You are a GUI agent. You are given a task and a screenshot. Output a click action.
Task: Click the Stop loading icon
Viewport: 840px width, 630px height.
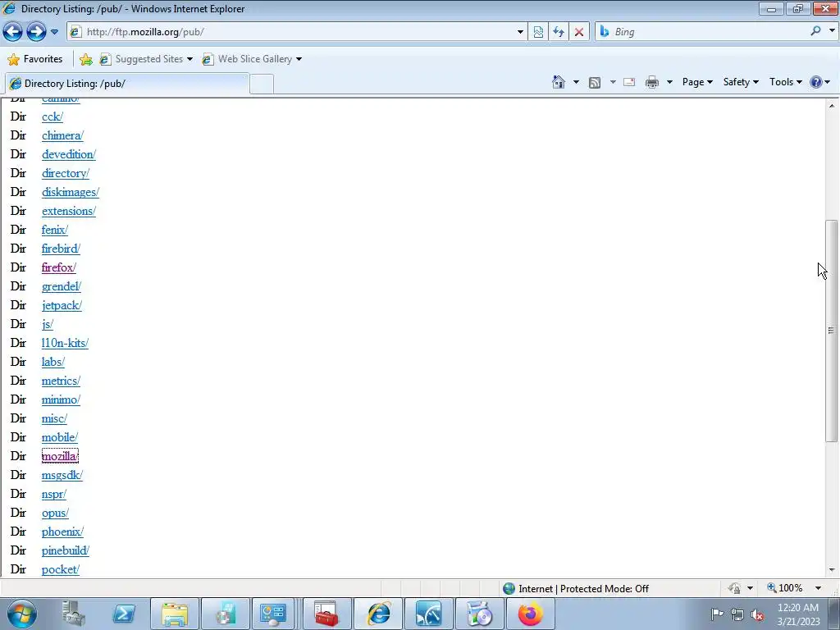[x=579, y=32]
